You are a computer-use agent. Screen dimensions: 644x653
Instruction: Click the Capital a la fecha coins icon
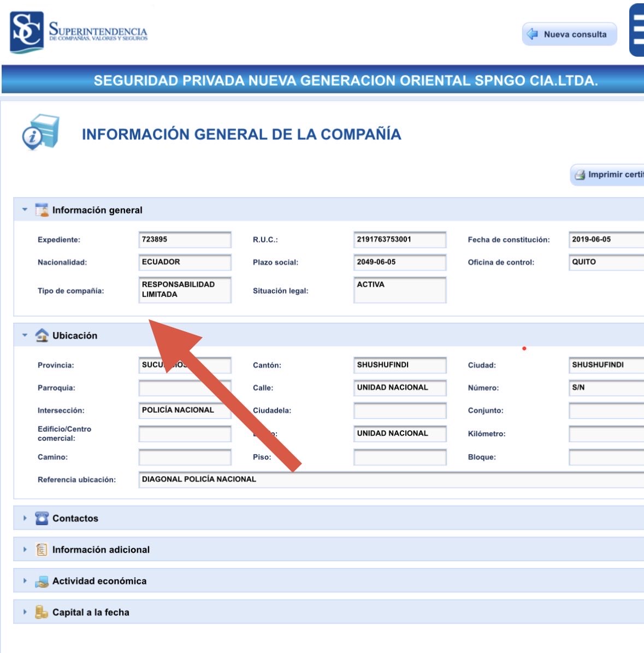tap(42, 612)
